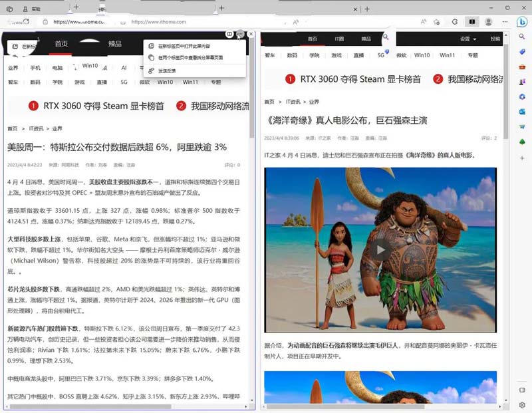Add a sidebar app with plus icon
532x413 pixels.
tap(522, 158)
